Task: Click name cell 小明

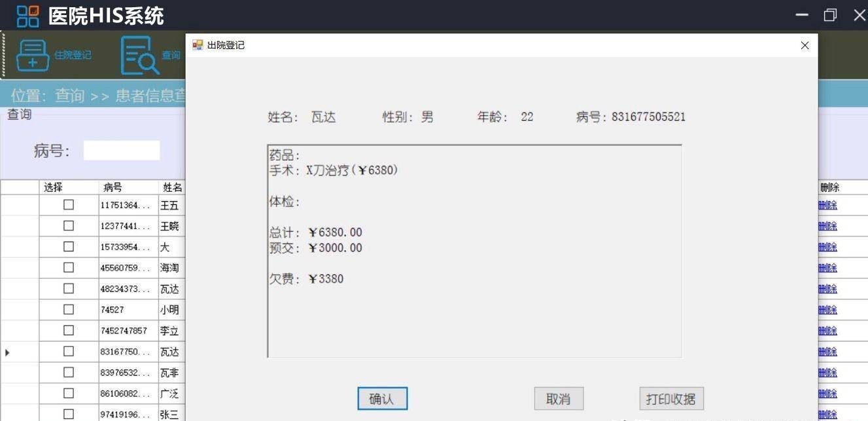Action: [x=172, y=310]
